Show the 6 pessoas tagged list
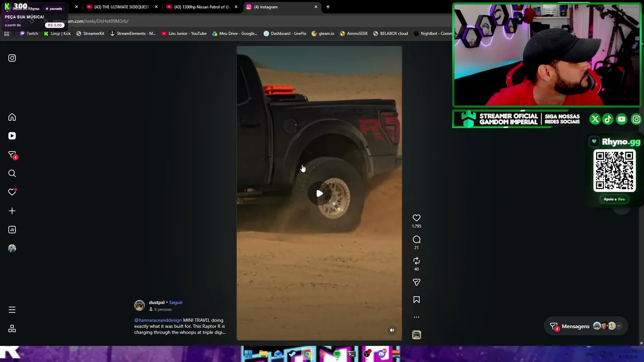The image size is (644, 362). (160, 309)
